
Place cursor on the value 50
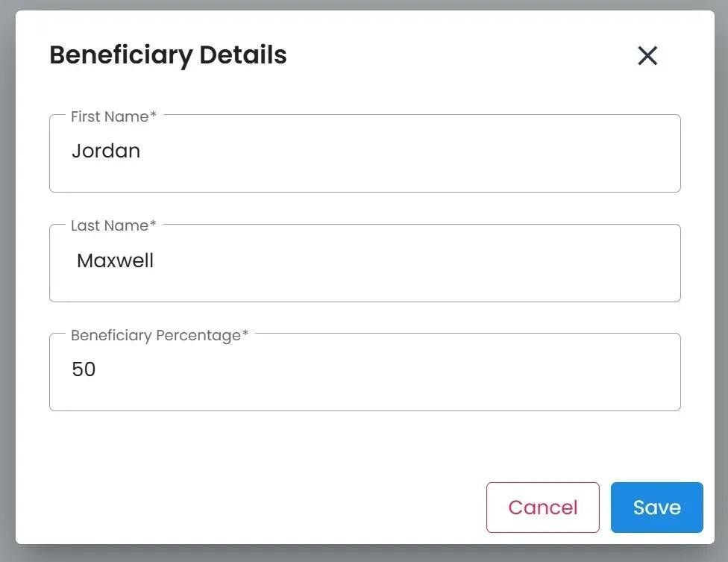pyautogui.click(x=84, y=369)
